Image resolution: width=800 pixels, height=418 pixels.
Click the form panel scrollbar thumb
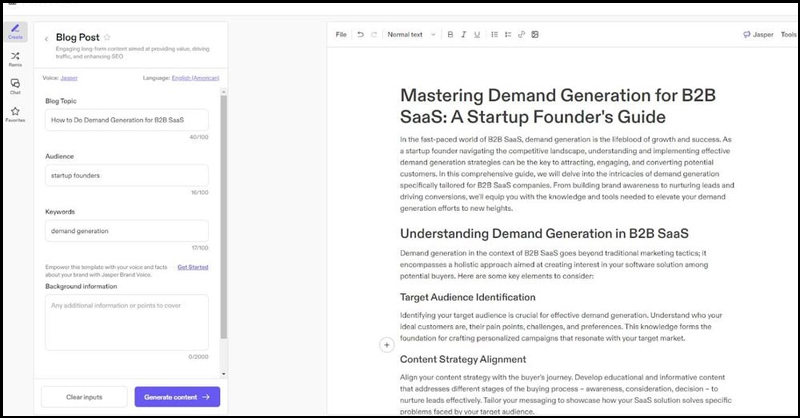point(223,217)
